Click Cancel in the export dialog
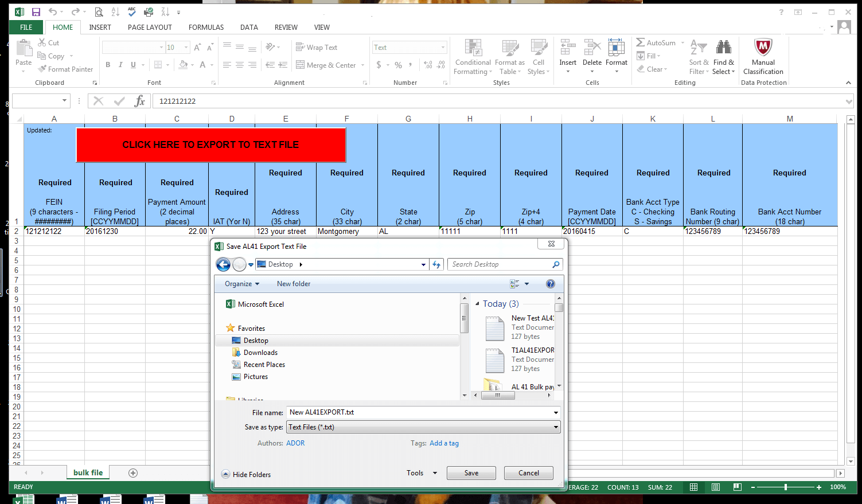 click(529, 473)
